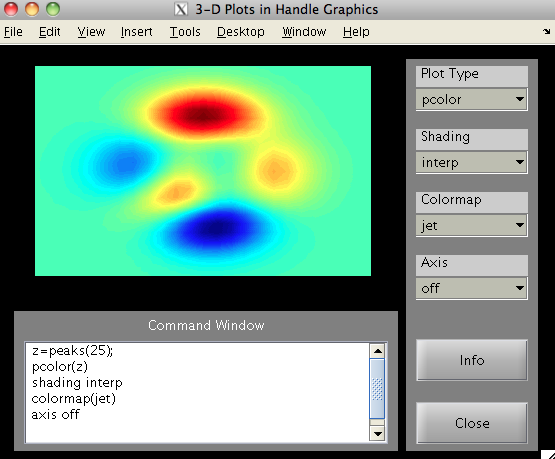The width and height of the screenshot is (555, 459).
Task: Click the Info button
Action: click(x=471, y=360)
